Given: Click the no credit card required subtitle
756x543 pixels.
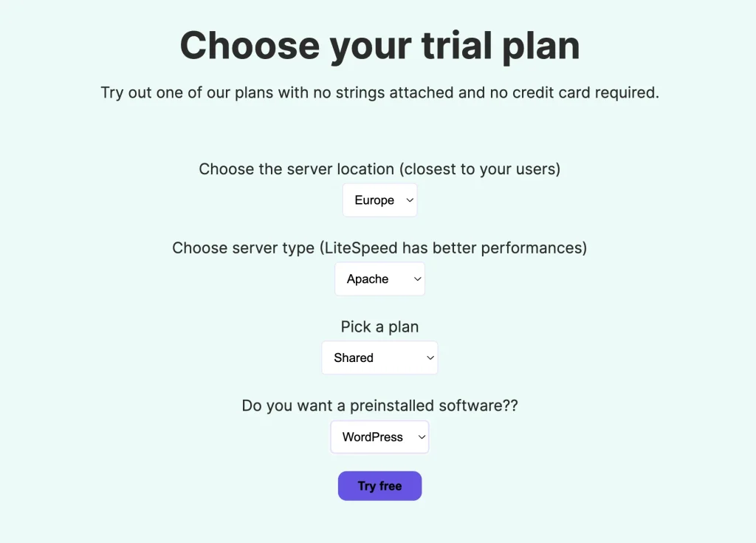Looking at the screenshot, I should coord(379,92).
